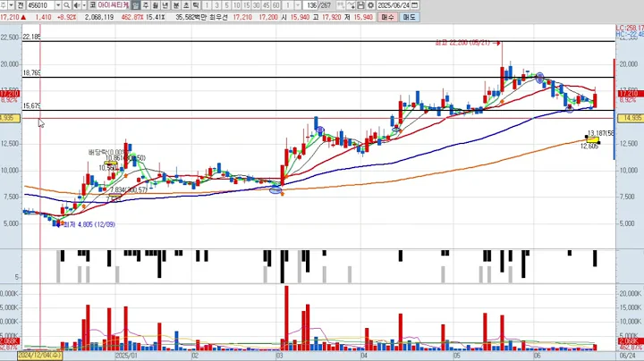Select the 18,769 horizontal line label
Image resolution: width=644 pixels, height=361 pixels.
coord(31,73)
